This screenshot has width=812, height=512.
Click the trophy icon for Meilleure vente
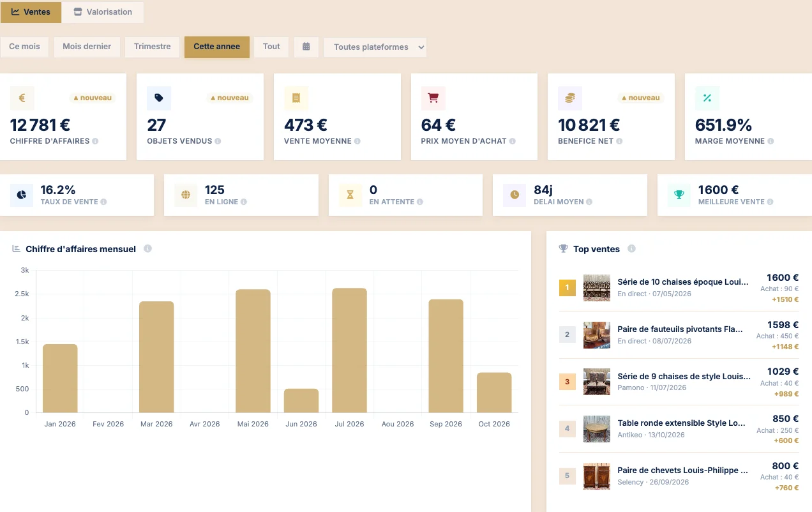point(679,195)
